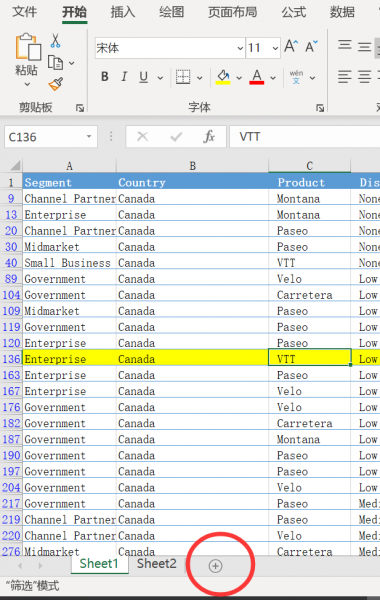Image resolution: width=380 pixels, height=600 pixels.
Task: Open the Sheet1 tab
Action: pos(99,564)
